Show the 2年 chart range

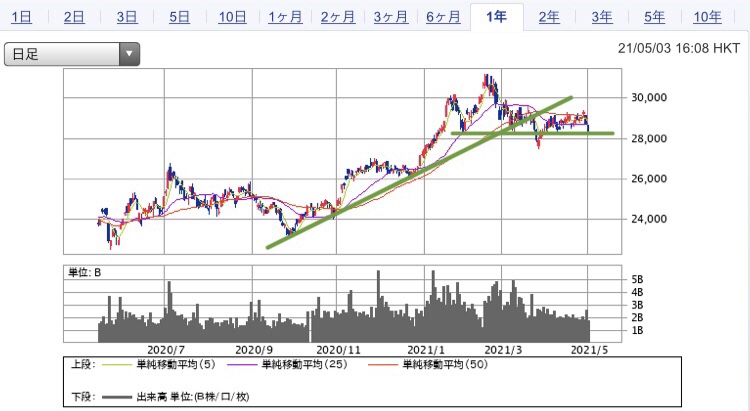tap(549, 17)
